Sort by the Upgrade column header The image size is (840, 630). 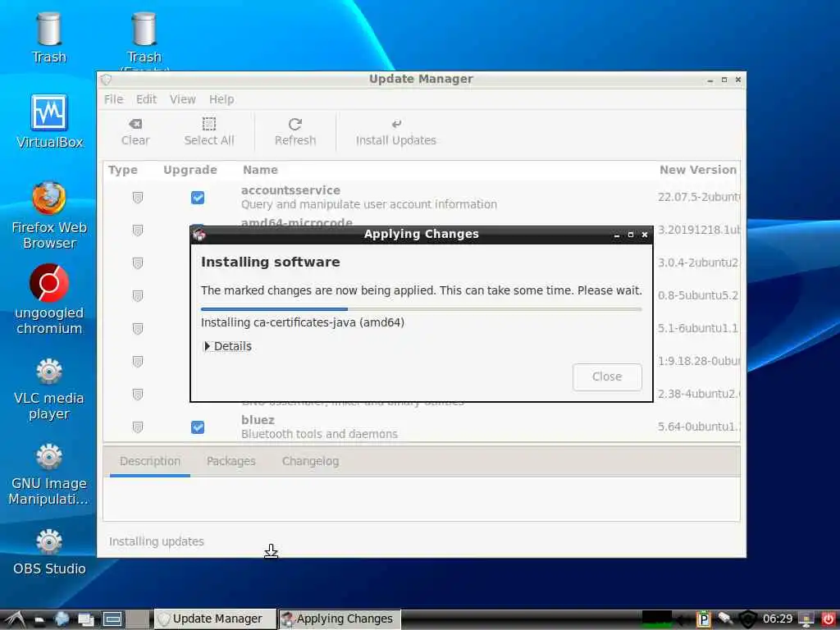coord(190,170)
